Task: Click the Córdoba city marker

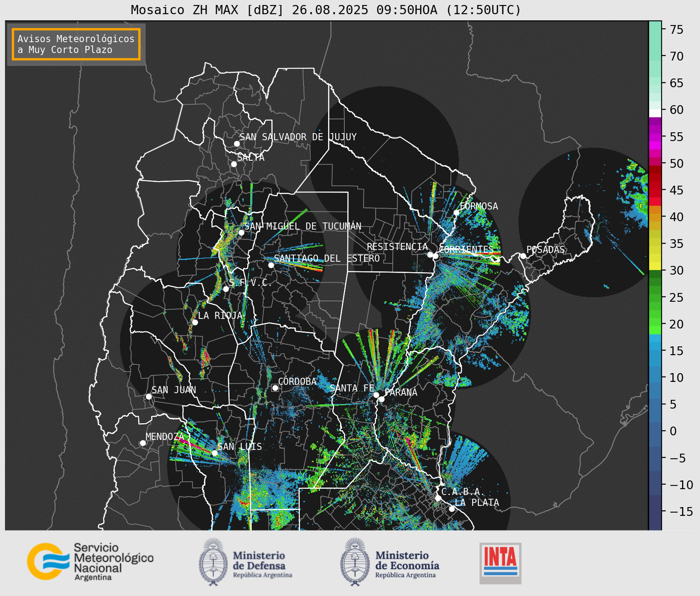Action: click(x=275, y=388)
